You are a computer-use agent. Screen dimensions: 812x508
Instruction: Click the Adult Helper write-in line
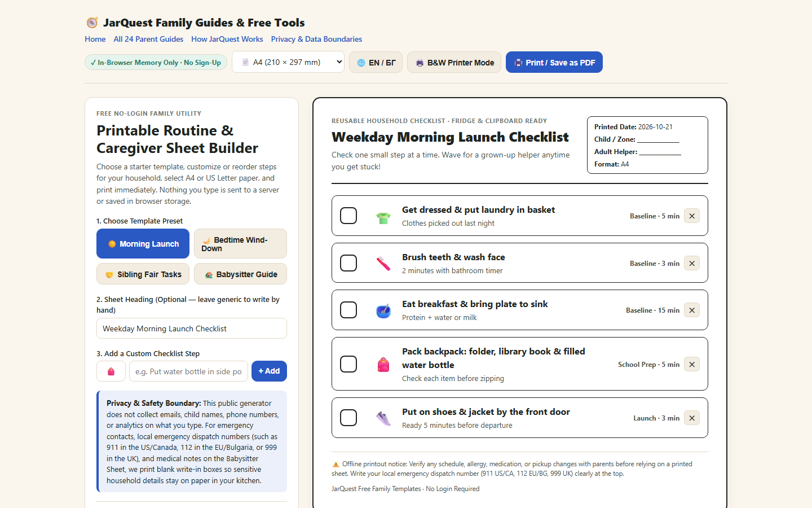[660, 152]
